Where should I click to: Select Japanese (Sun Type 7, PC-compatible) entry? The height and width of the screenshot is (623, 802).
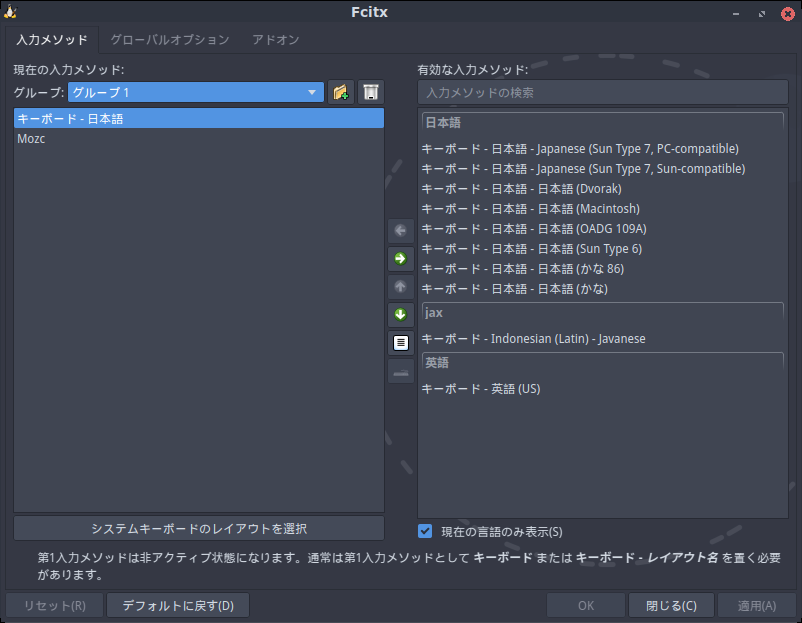pos(603,149)
